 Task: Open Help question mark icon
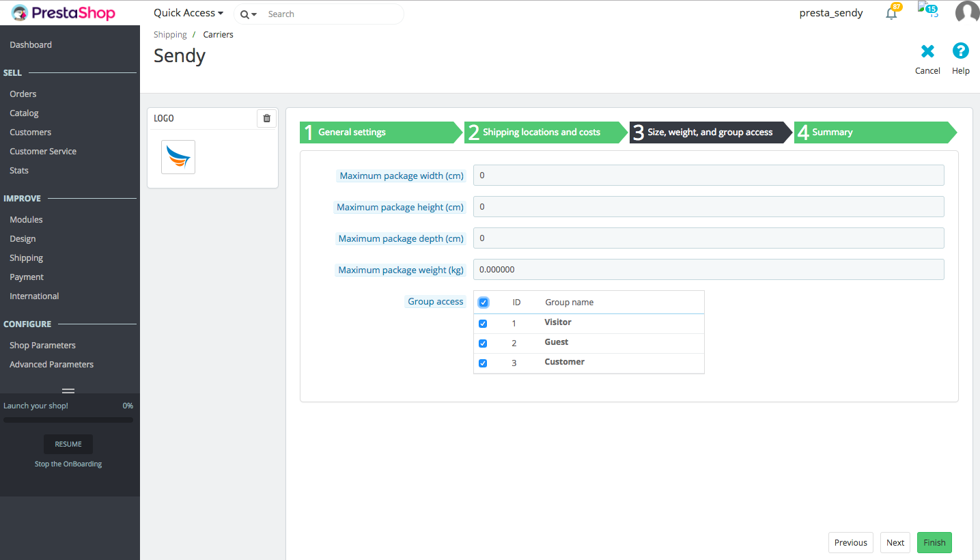pyautogui.click(x=960, y=51)
